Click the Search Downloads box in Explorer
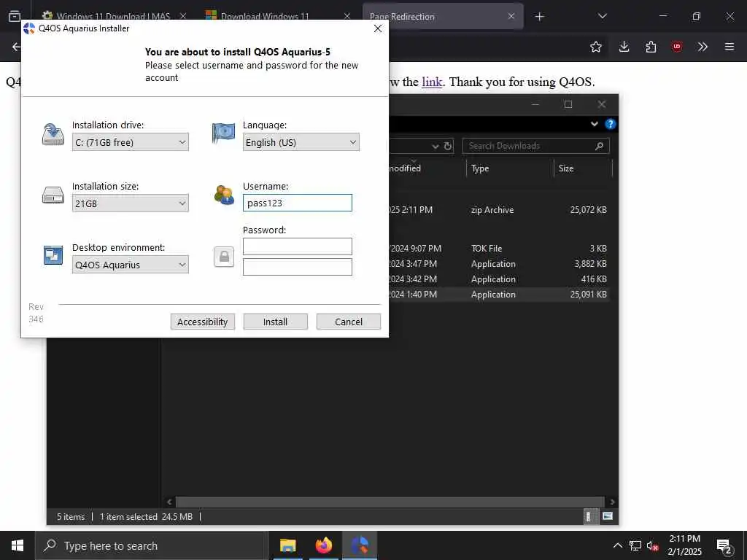 (x=535, y=146)
